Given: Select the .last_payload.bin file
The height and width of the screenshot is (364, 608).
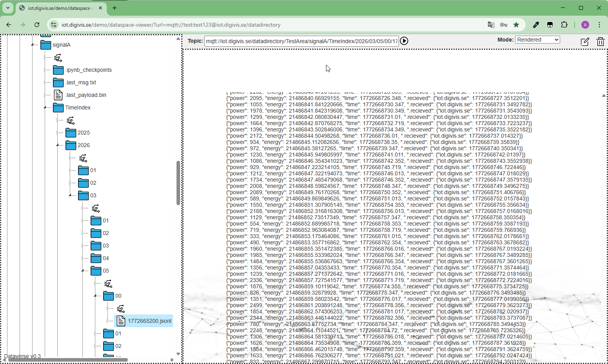Looking at the screenshot, I should point(86,95).
